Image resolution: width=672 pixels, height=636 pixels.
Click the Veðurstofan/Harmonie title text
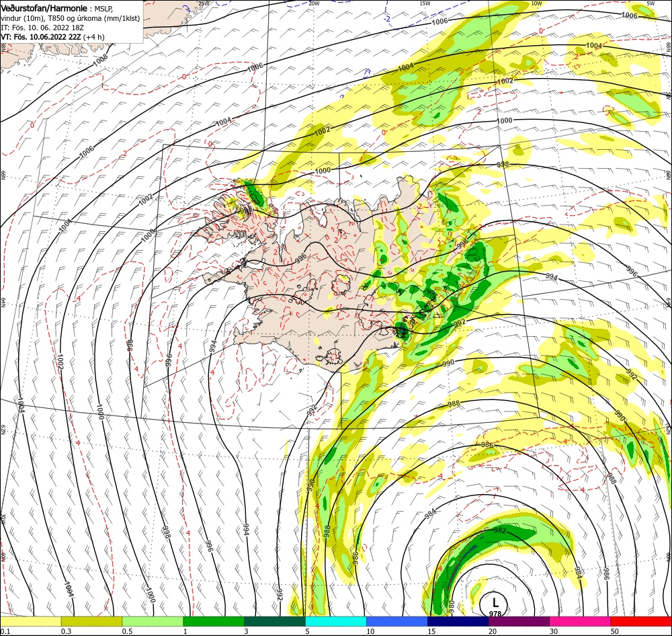coord(44,8)
